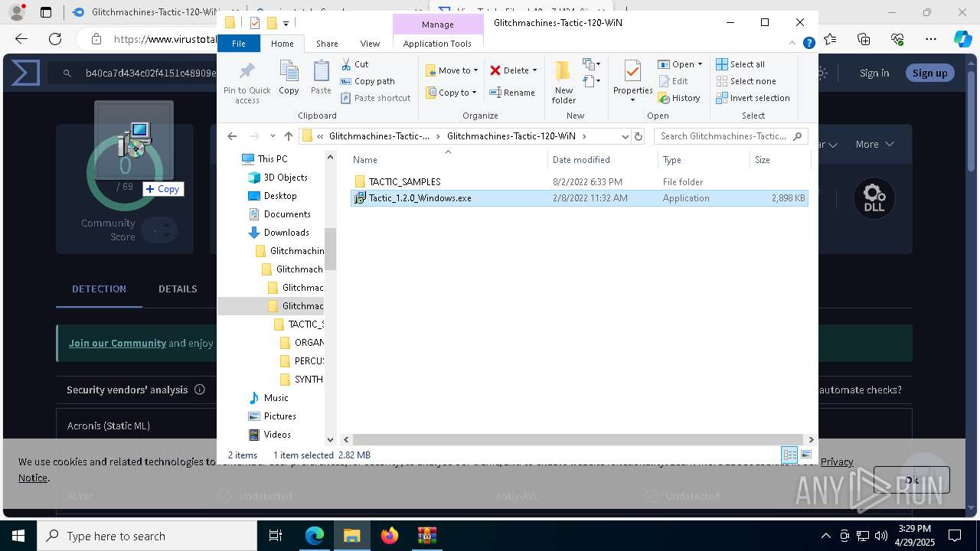Screen dimensions: 980x551
Task: Switch to VirusTotal DETAILS tab
Action: (x=178, y=289)
